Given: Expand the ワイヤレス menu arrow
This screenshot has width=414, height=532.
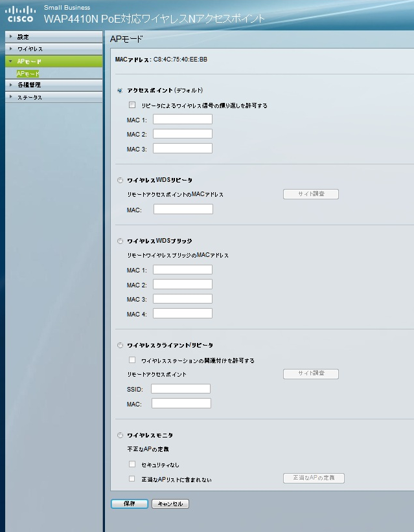Looking at the screenshot, I should tap(11, 49).
